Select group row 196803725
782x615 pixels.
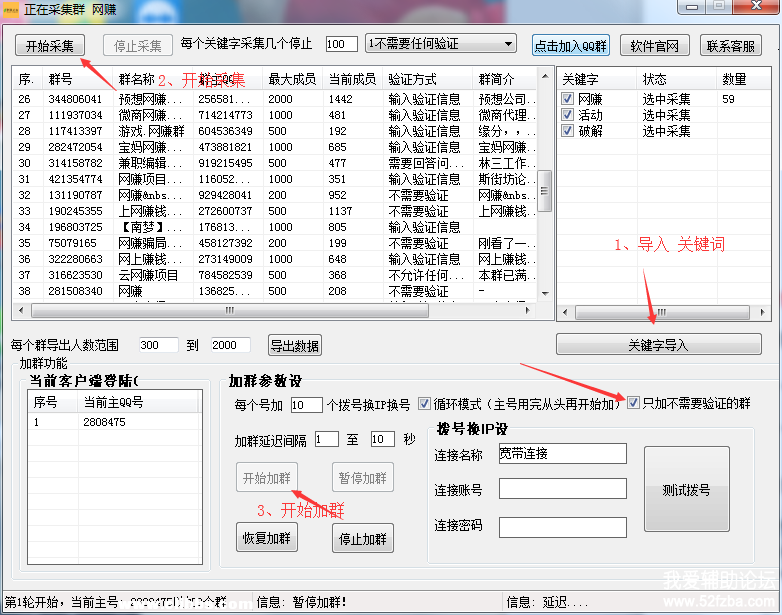(x=275, y=226)
